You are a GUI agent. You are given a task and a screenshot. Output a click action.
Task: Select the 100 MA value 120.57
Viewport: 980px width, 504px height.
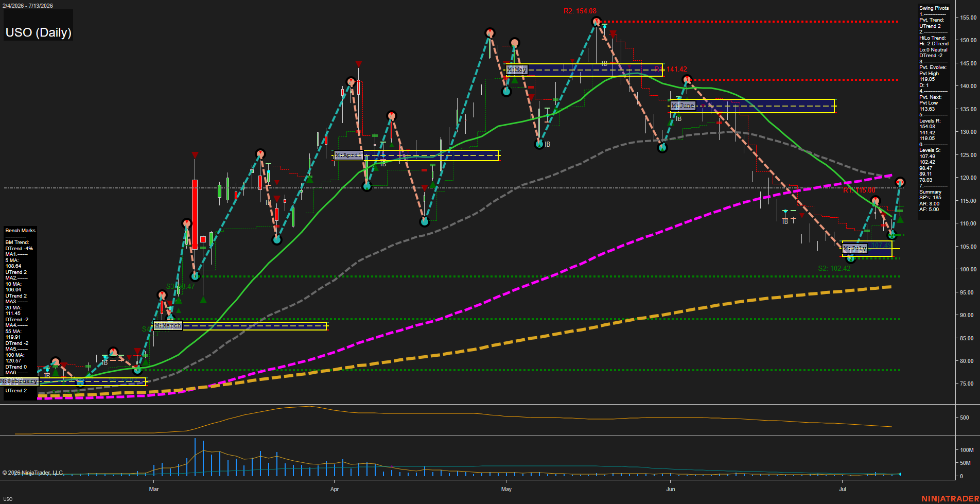click(x=13, y=361)
